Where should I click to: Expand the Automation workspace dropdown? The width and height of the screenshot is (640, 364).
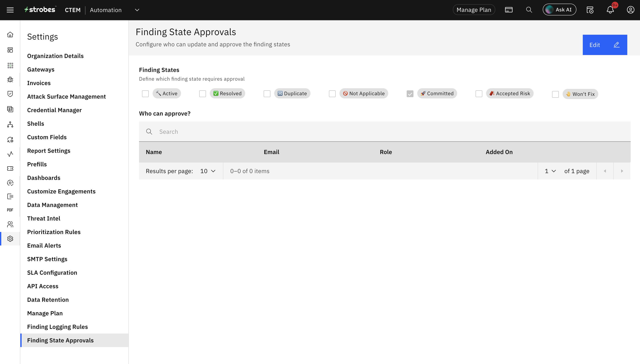[137, 10]
